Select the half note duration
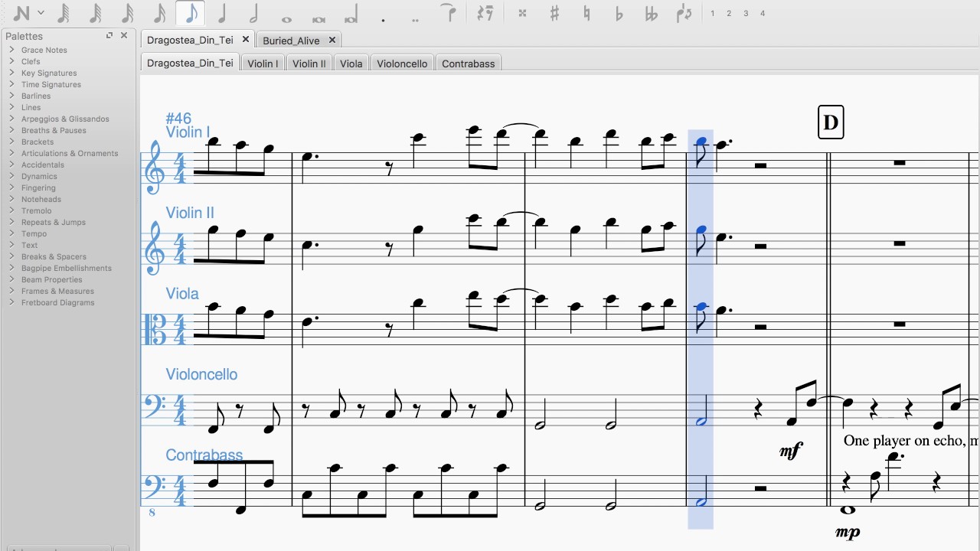This screenshot has height=551, width=980. tap(254, 13)
